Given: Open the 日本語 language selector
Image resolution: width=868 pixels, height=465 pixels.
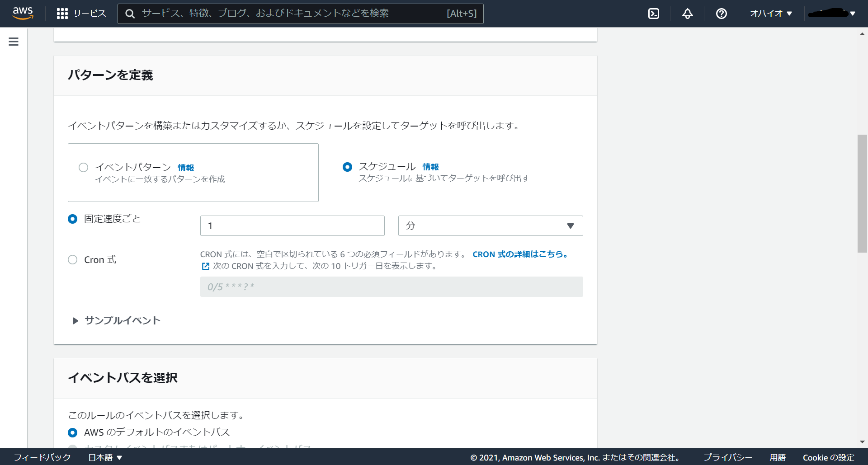Looking at the screenshot, I should pyautogui.click(x=104, y=457).
